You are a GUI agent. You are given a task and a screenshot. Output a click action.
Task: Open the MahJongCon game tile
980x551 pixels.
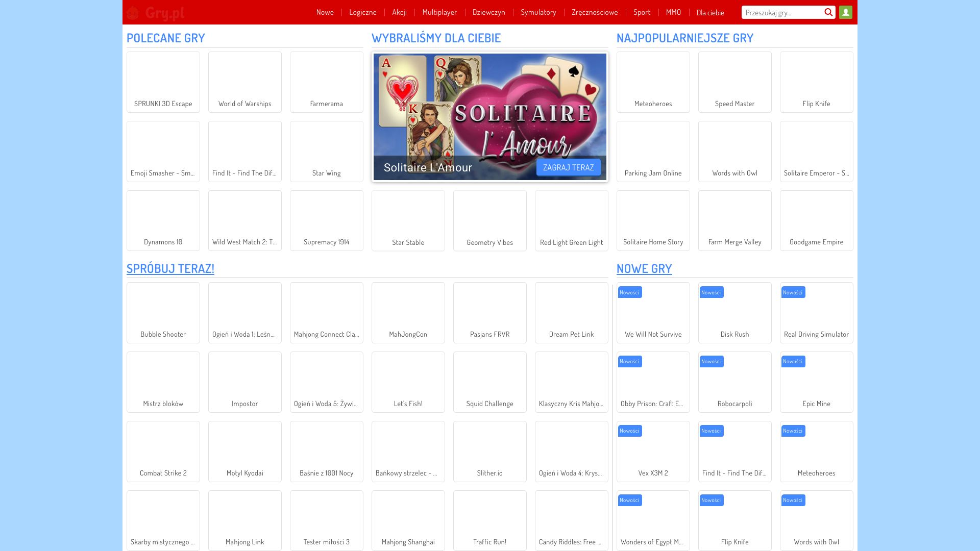click(408, 313)
